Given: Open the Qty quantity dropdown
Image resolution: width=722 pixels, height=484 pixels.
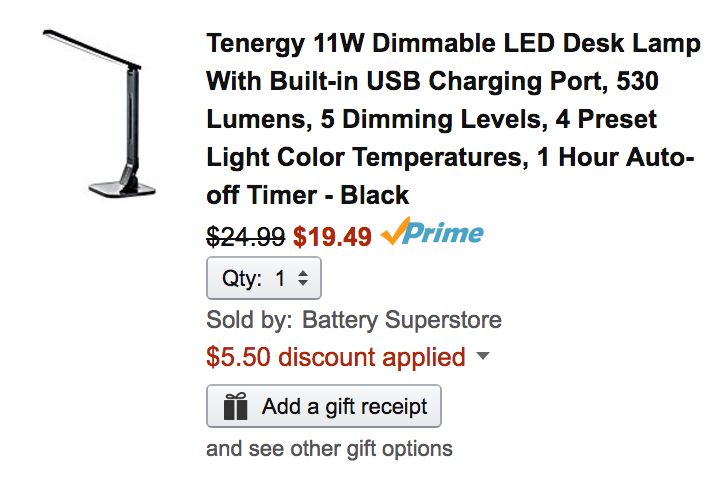Looking at the screenshot, I should click(264, 278).
